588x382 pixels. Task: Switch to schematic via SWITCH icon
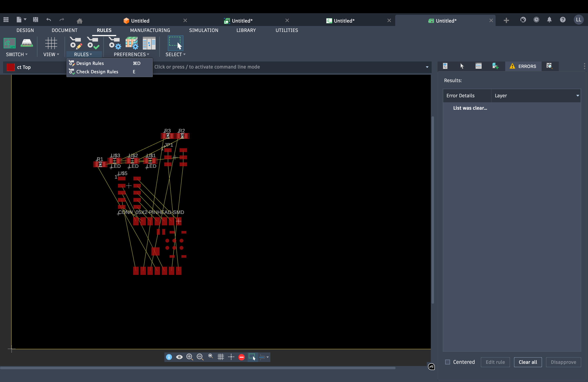(x=10, y=43)
